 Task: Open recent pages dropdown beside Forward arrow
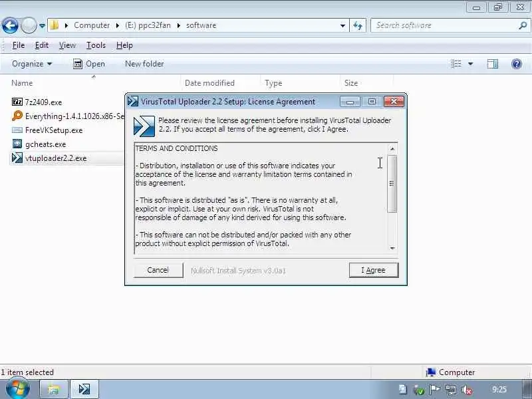[x=42, y=25]
